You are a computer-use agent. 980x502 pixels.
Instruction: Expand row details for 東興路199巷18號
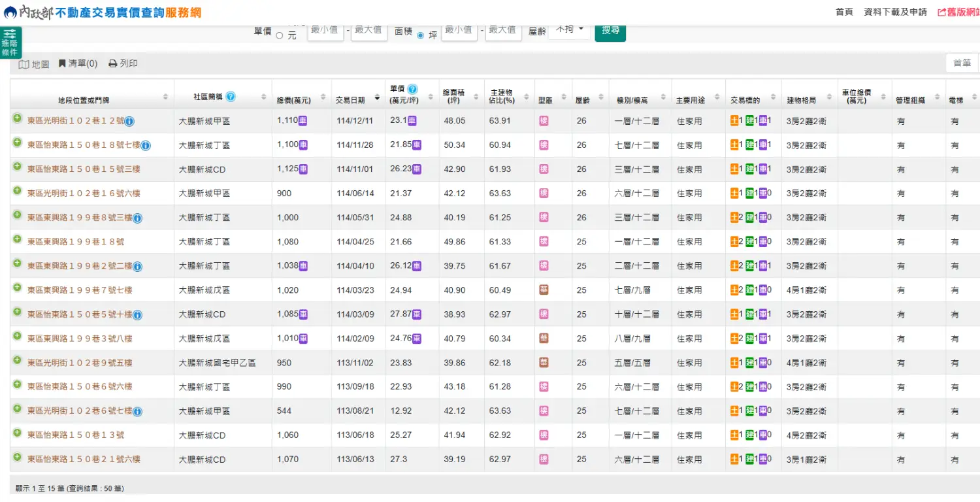[x=17, y=239]
